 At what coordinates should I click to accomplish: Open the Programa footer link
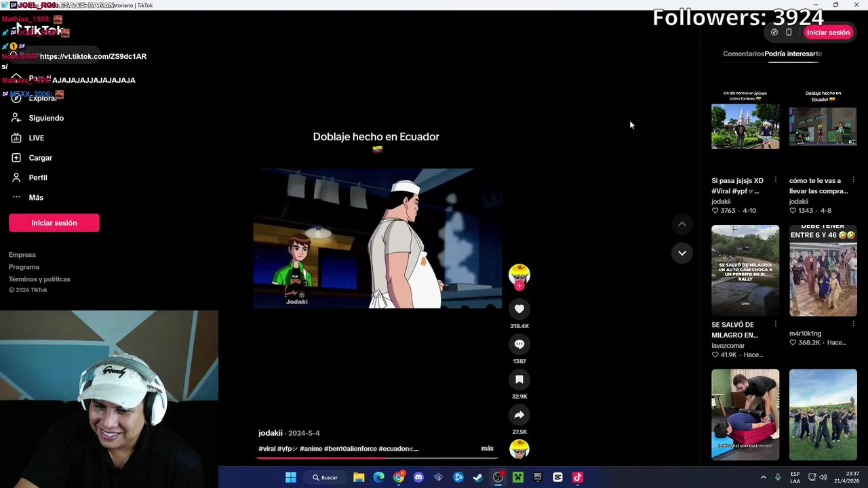coord(24,267)
